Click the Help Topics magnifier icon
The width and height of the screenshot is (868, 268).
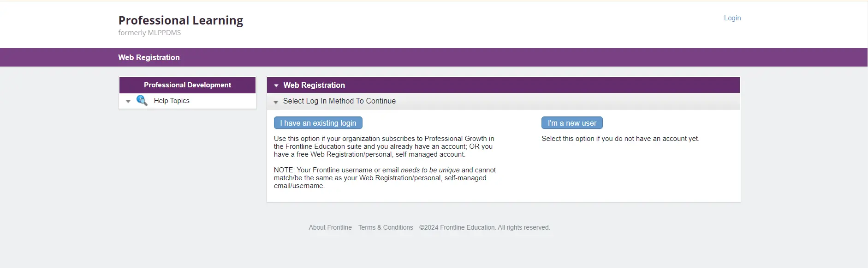coord(142,101)
